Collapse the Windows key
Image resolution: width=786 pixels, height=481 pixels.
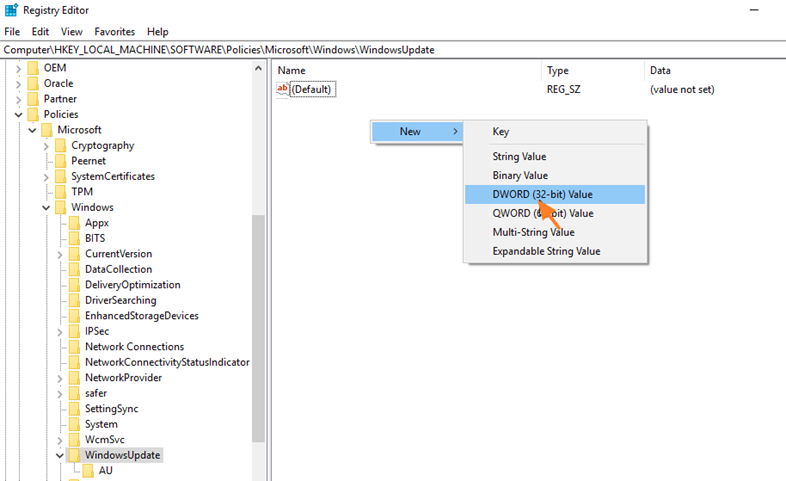pyautogui.click(x=46, y=207)
